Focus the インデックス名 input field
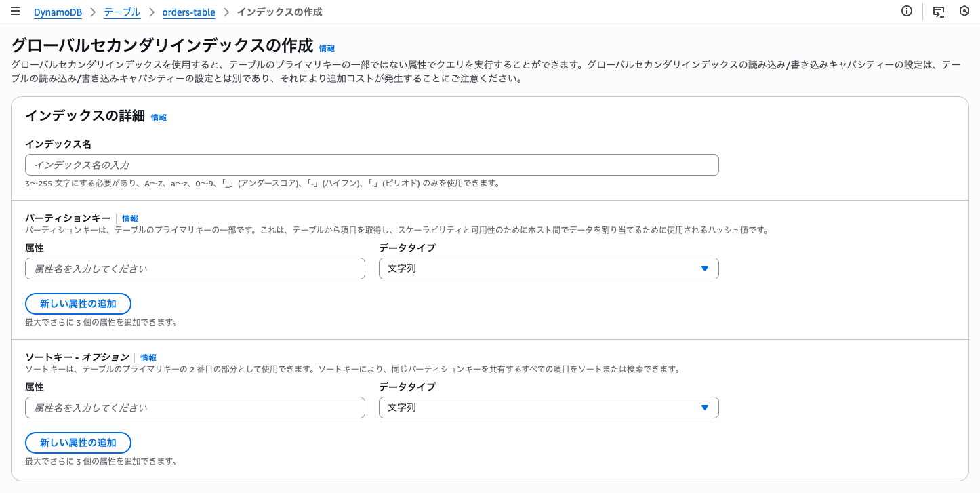The width and height of the screenshot is (980, 493). tap(371, 165)
